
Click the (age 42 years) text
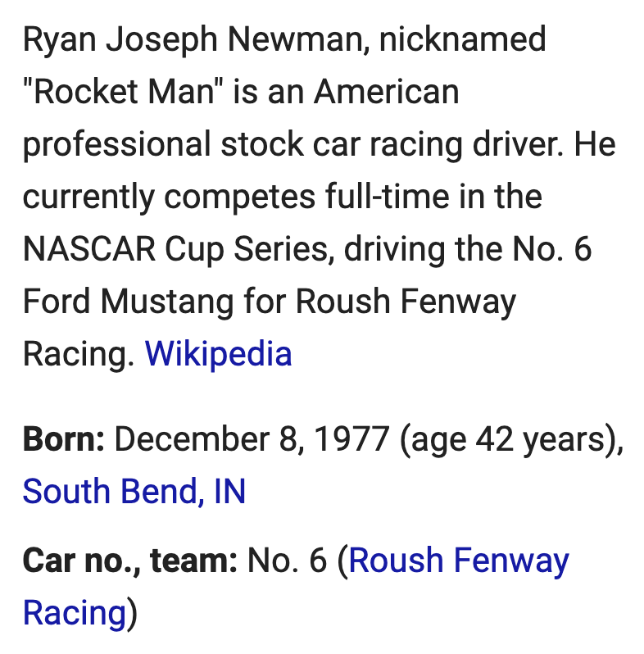tap(511, 438)
